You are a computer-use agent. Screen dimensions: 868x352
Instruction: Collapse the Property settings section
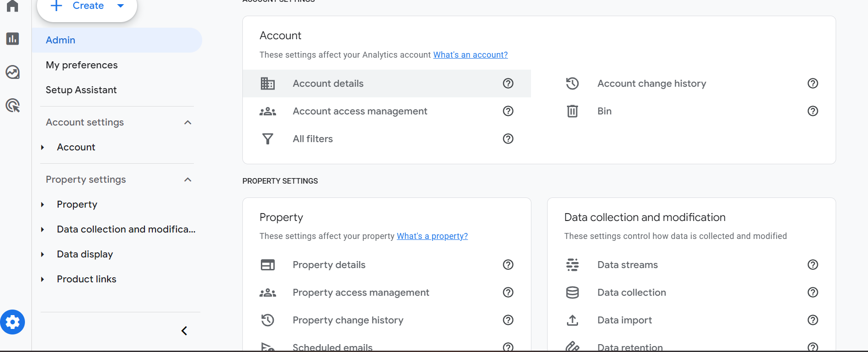pyautogui.click(x=187, y=179)
